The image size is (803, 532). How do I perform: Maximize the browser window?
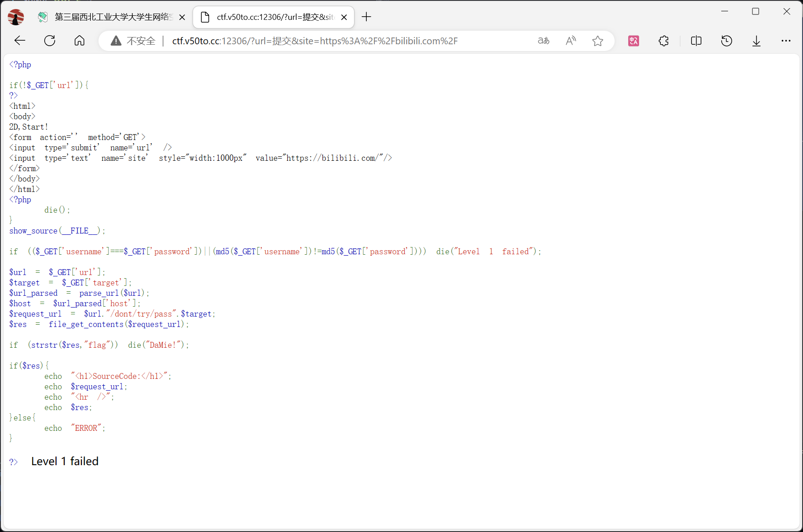(756, 11)
